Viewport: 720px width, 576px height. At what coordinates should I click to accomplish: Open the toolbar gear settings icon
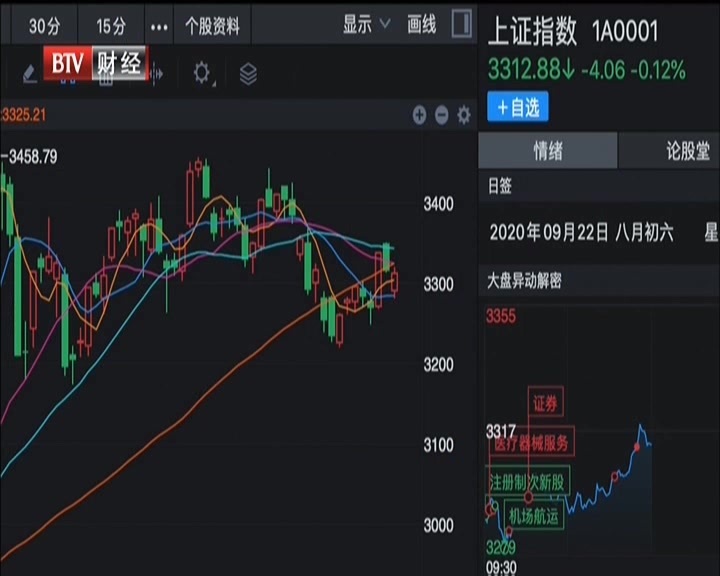(202, 73)
